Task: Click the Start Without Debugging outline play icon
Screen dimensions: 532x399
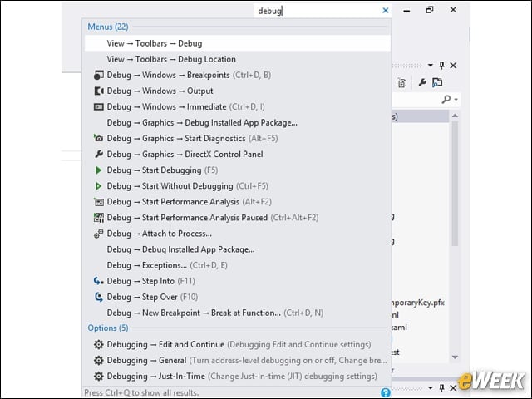Action: [x=98, y=186]
